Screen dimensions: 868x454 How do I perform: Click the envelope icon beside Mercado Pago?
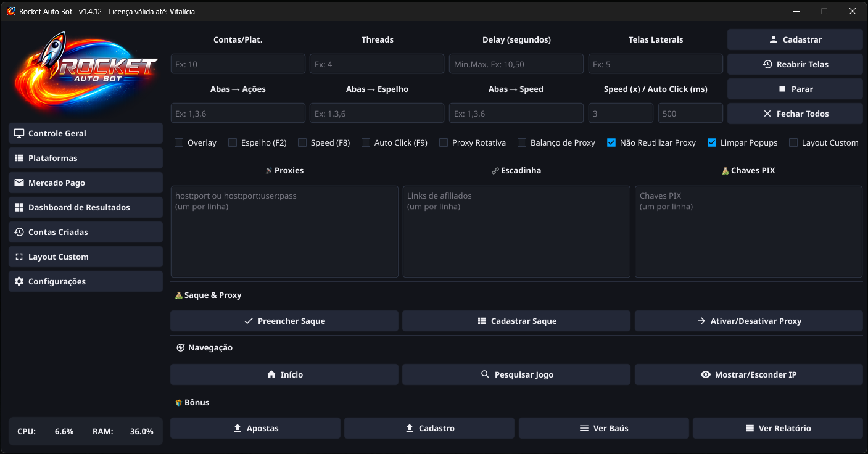click(19, 183)
